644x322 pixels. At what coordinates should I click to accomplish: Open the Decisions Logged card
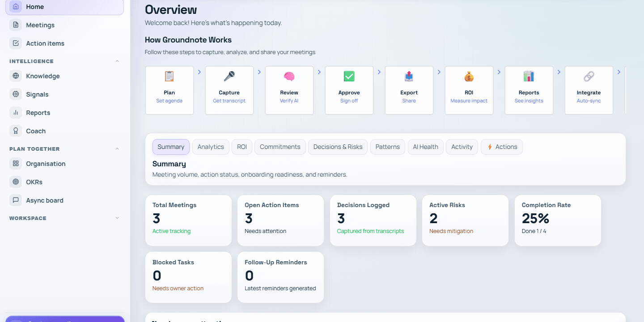tap(373, 220)
